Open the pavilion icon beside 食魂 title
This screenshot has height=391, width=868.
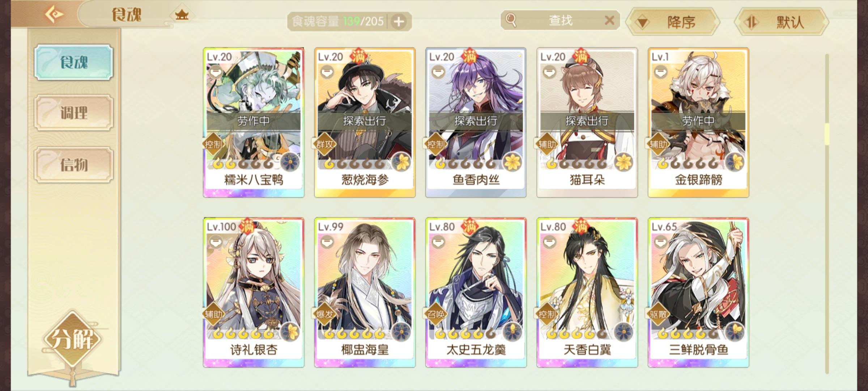pyautogui.click(x=182, y=15)
